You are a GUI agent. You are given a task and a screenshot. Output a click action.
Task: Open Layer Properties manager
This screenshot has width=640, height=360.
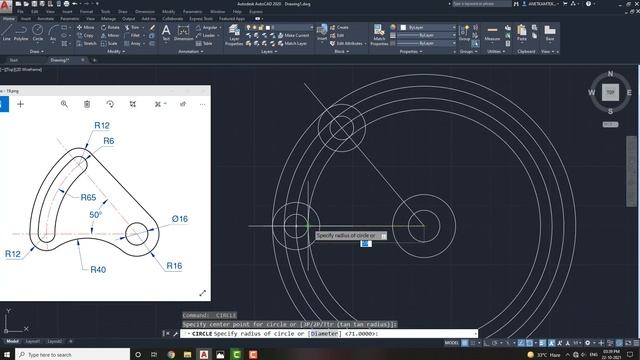point(234,35)
